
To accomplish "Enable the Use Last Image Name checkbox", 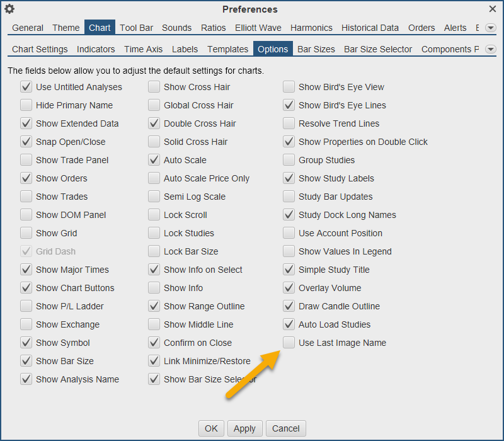I will click(289, 343).
